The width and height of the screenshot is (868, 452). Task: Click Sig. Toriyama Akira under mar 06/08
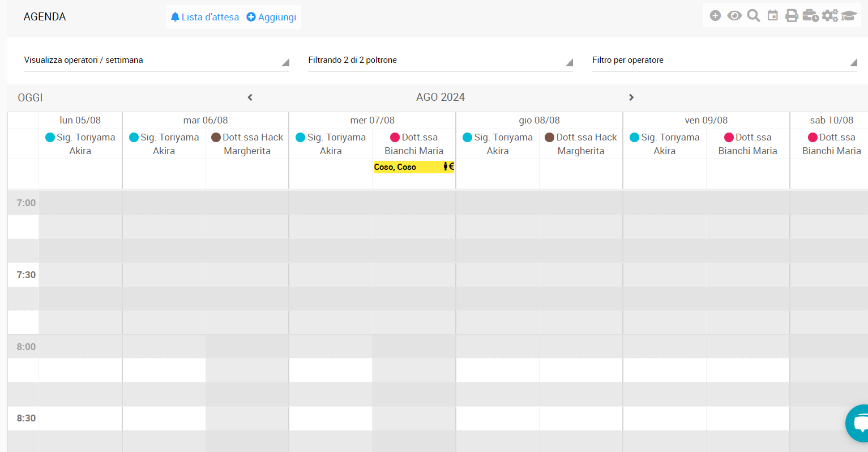pos(164,144)
